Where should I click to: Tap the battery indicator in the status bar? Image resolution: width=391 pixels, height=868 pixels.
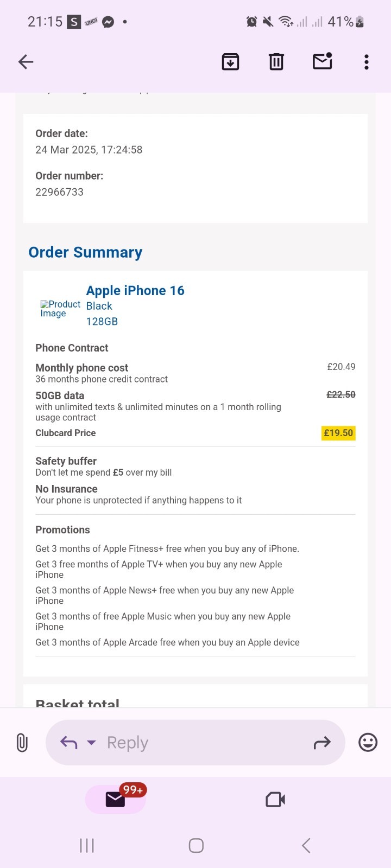click(359, 22)
